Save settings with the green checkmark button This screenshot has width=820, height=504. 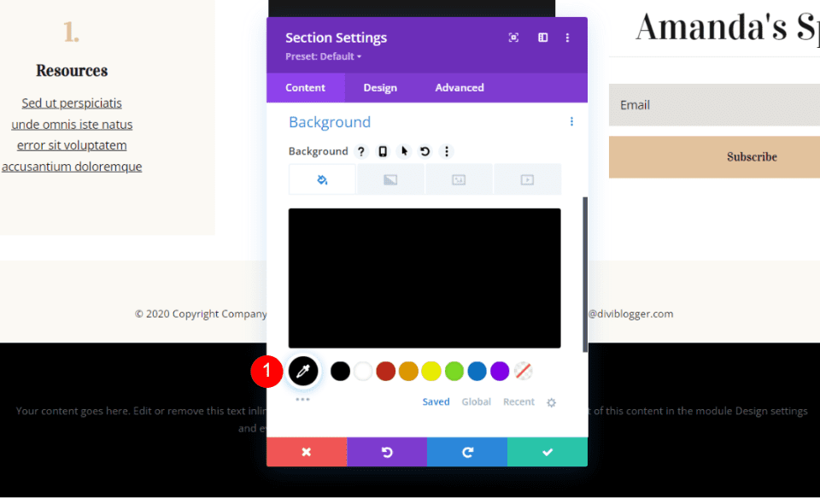(548, 452)
